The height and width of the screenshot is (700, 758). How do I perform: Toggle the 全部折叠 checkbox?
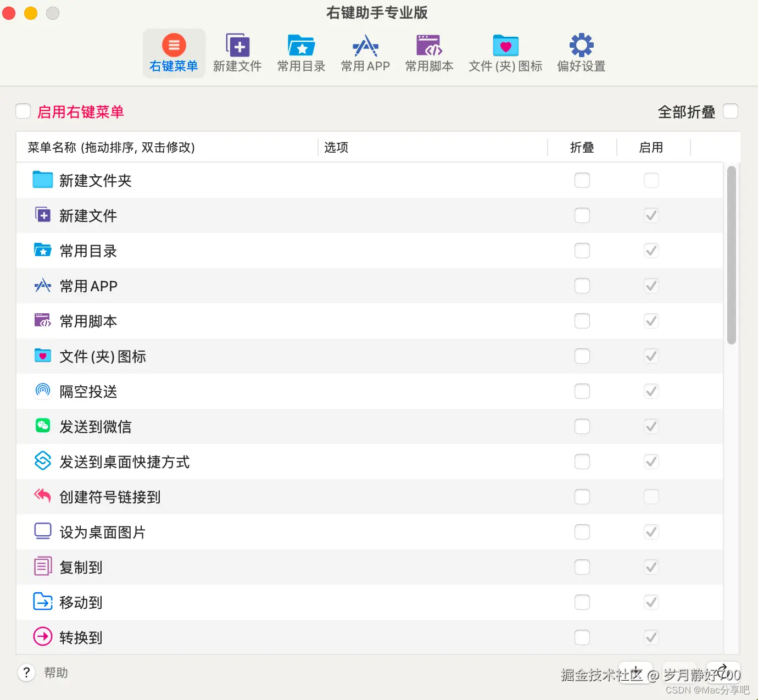[731, 111]
